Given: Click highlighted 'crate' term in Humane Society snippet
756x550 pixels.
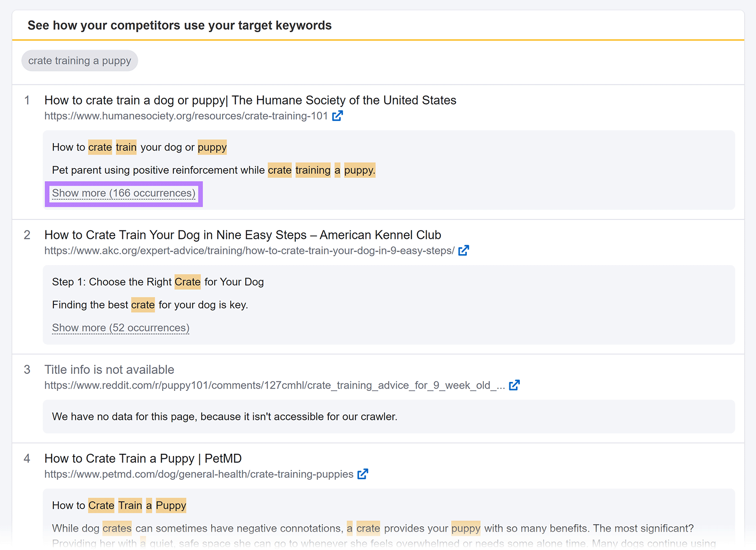Looking at the screenshot, I should (100, 147).
